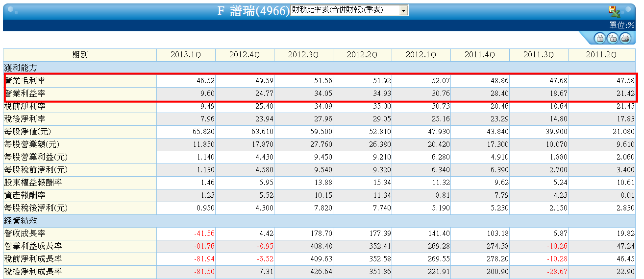Click the red -81.76 value
Image resolution: width=644 pixels, height=279 pixels.
click(x=204, y=246)
